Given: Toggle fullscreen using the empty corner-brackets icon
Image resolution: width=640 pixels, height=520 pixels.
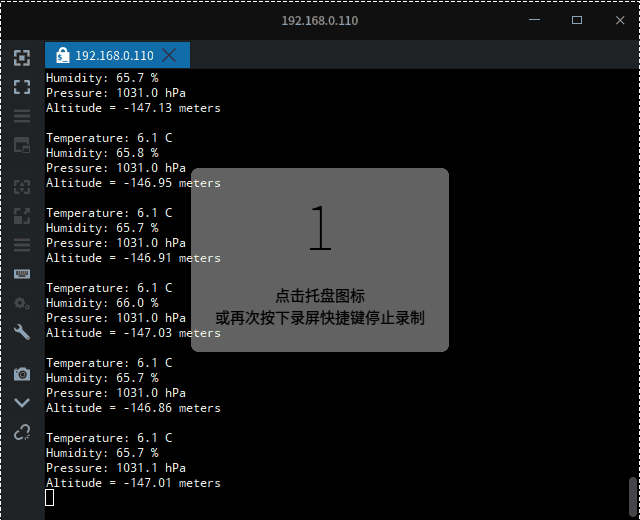Looking at the screenshot, I should [x=22, y=87].
